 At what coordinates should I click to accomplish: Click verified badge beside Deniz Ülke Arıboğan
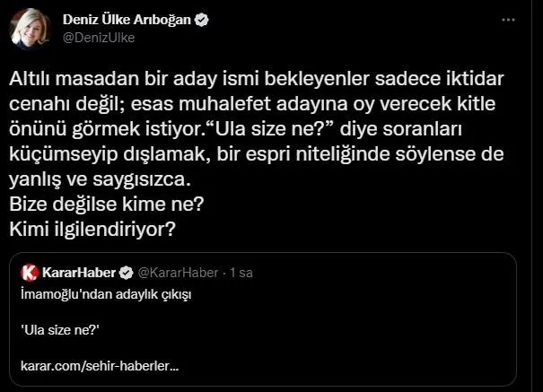tap(203, 21)
